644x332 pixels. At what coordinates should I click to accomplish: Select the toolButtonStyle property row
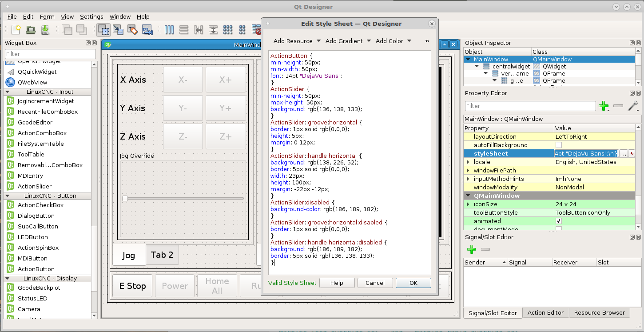coord(550,212)
